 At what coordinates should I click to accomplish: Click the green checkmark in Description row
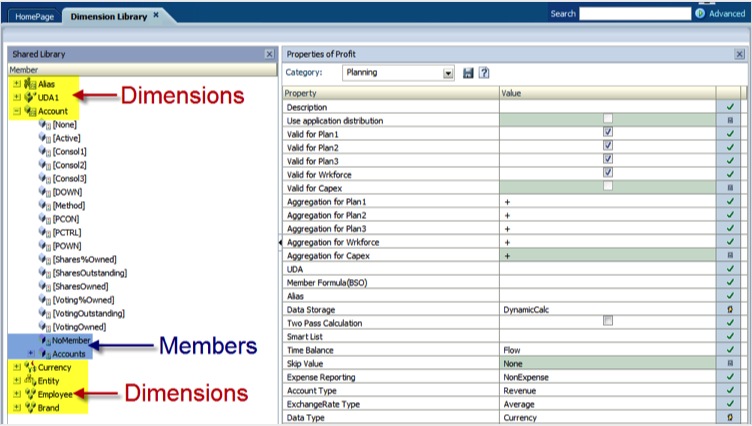730,107
